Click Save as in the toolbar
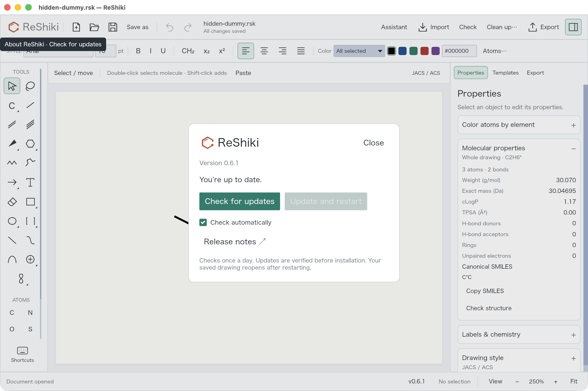The width and height of the screenshot is (588, 391). [x=138, y=27]
